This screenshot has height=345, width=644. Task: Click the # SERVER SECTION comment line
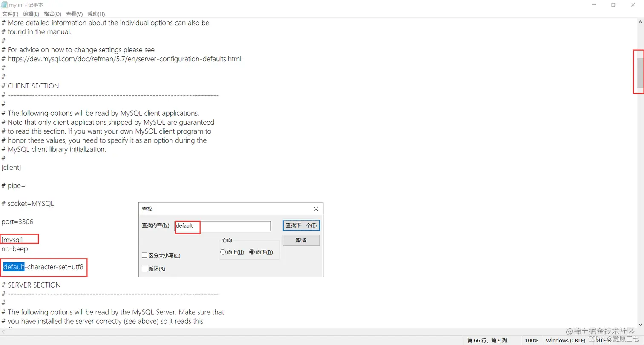31,285
